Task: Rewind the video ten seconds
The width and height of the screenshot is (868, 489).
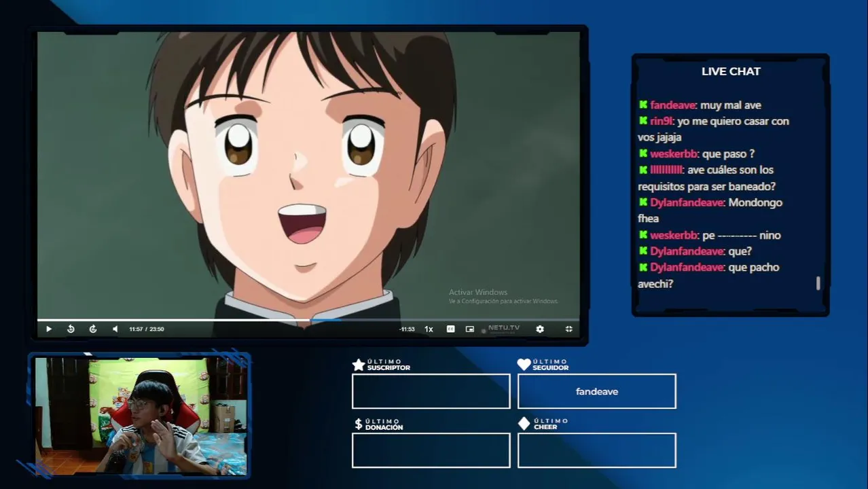Action: pos(71,329)
